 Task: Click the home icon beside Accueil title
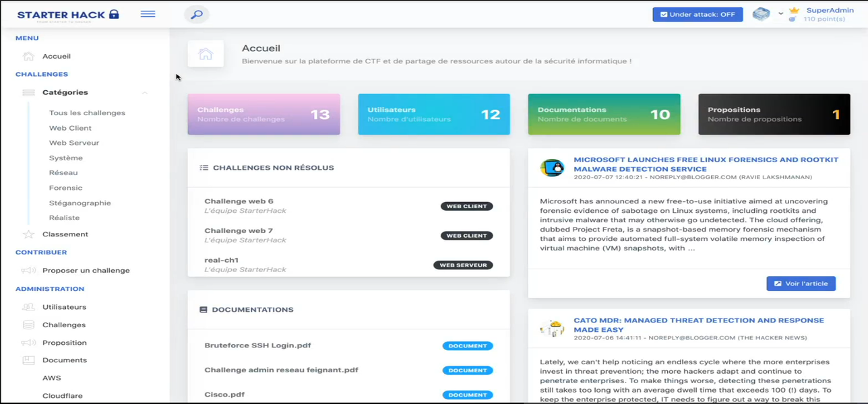pos(206,54)
